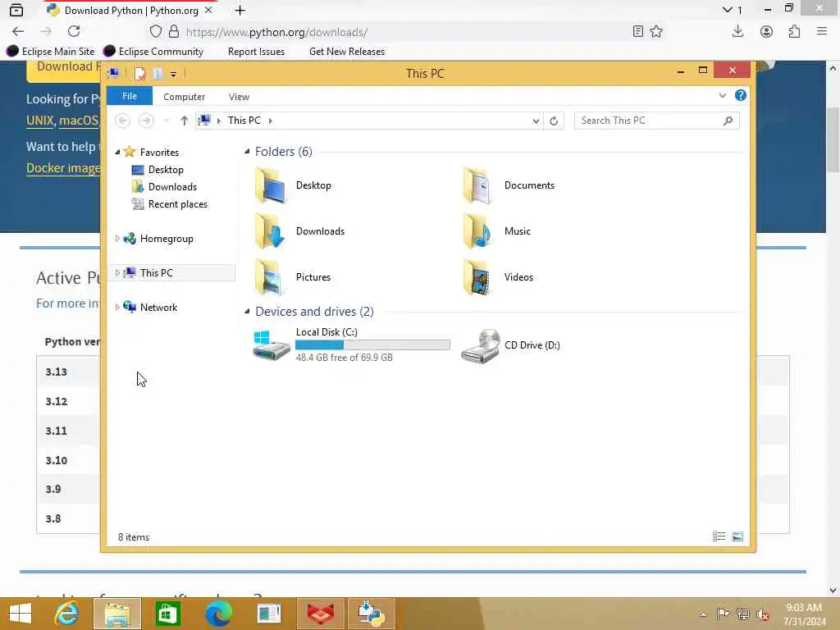This screenshot has width=840, height=630.
Task: Reload the Python.org page
Action: (74, 32)
